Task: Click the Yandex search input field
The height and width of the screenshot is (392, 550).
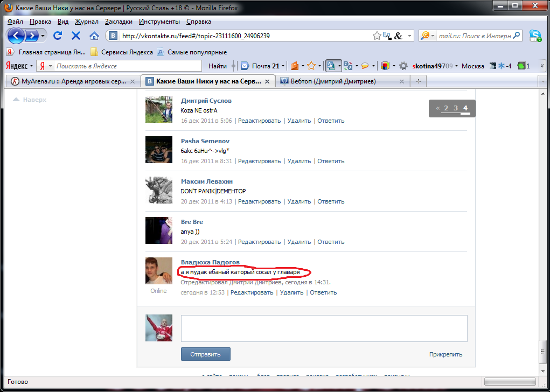Action: tap(128, 66)
